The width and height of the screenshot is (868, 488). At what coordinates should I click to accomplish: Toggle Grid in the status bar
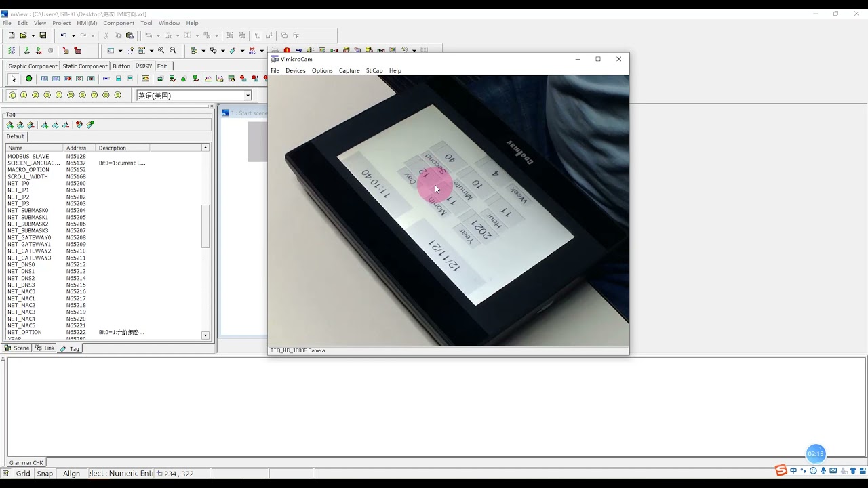[x=23, y=474]
